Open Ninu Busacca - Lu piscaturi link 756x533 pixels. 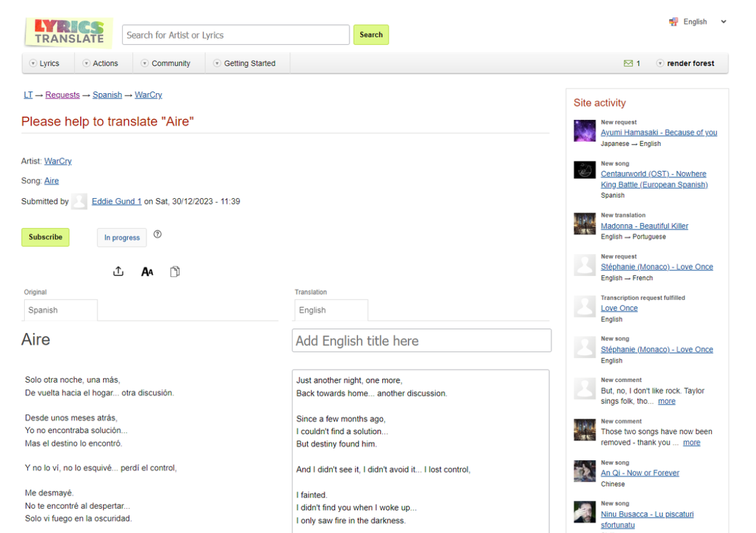pos(647,519)
